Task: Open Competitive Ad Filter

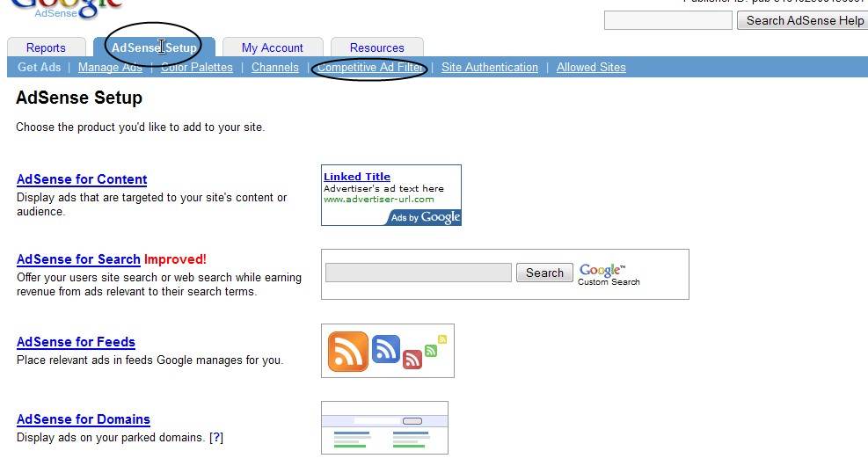Action: click(x=369, y=67)
